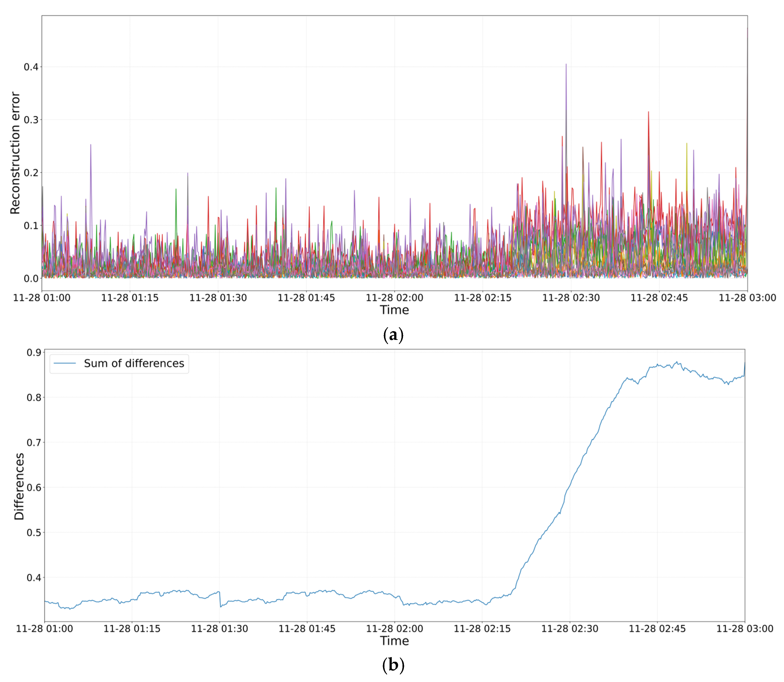This screenshot has width=784, height=682.
Task: Click the '11-28 02:45' tick label in the top plot
Action: (659, 298)
